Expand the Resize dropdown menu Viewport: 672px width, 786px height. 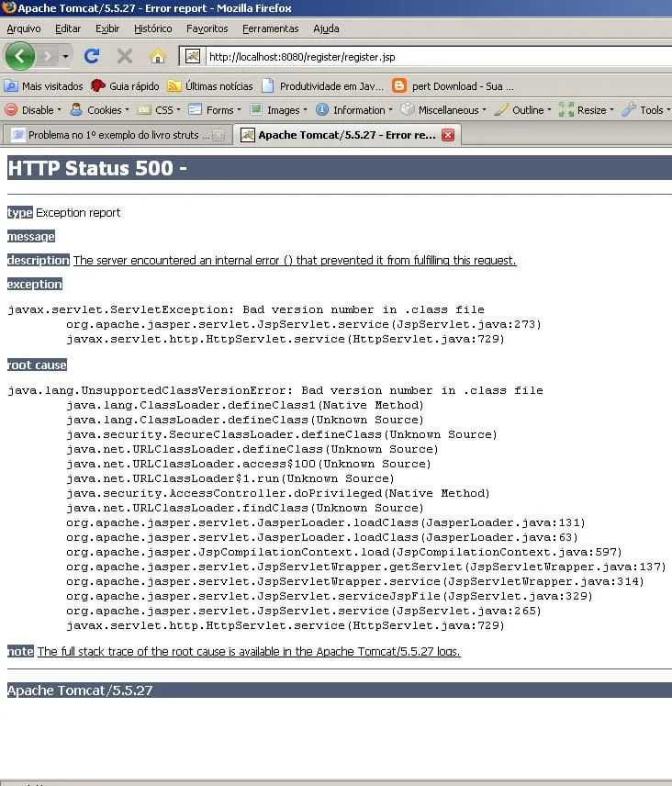coord(611,109)
